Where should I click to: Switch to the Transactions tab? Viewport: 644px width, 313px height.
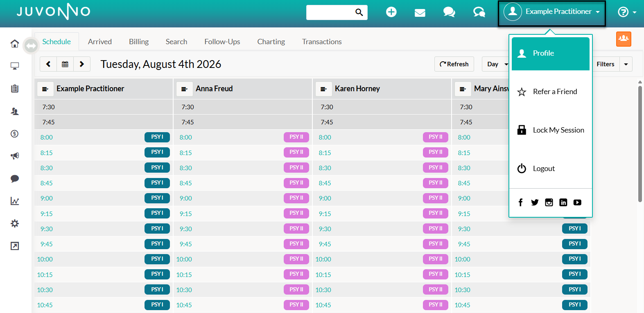click(322, 42)
